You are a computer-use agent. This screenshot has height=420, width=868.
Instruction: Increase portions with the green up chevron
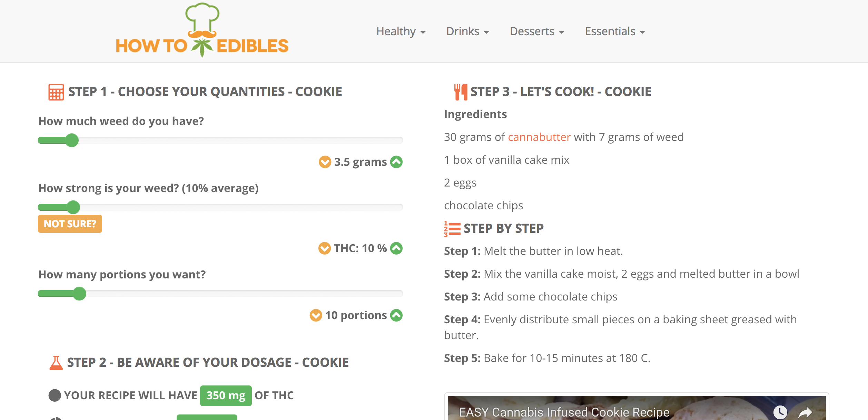click(x=396, y=315)
